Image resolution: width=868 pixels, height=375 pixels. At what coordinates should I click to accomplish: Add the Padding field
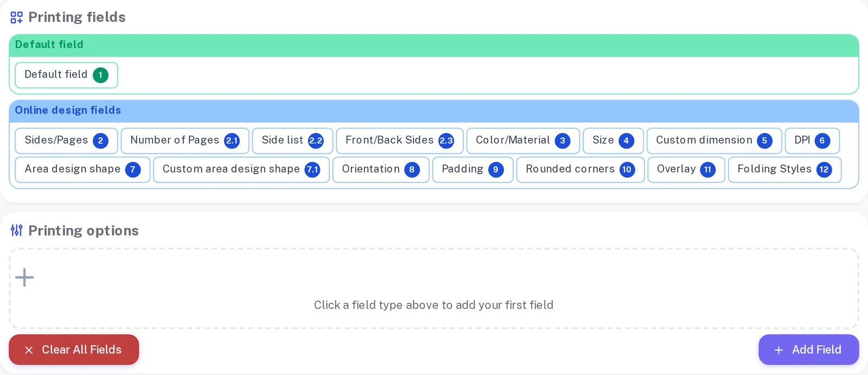click(473, 170)
